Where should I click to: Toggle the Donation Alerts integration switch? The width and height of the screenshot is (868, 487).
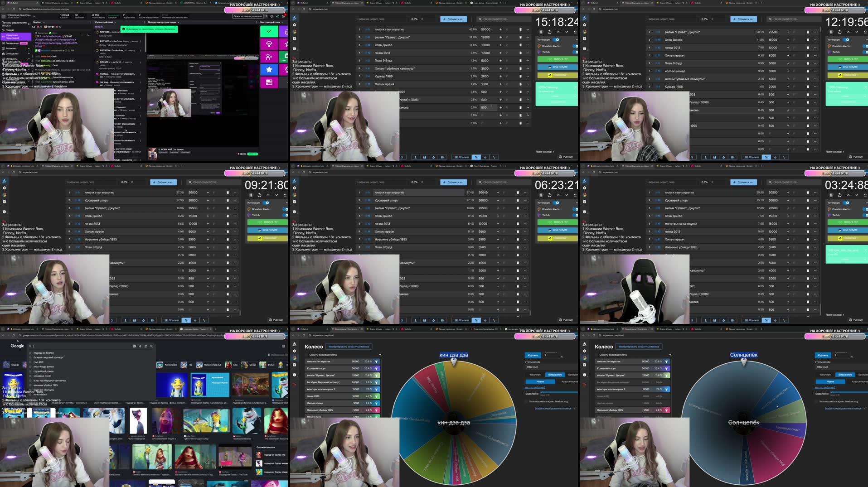575,46
